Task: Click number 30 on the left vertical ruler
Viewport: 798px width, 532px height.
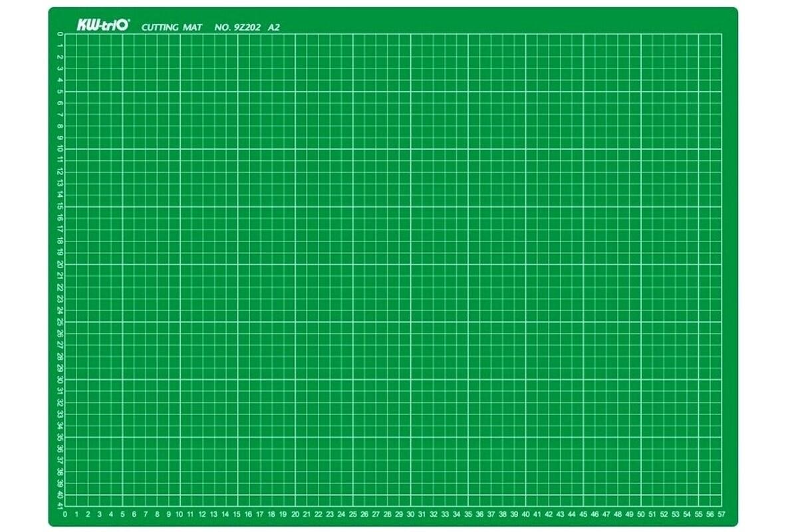Action: coord(60,379)
